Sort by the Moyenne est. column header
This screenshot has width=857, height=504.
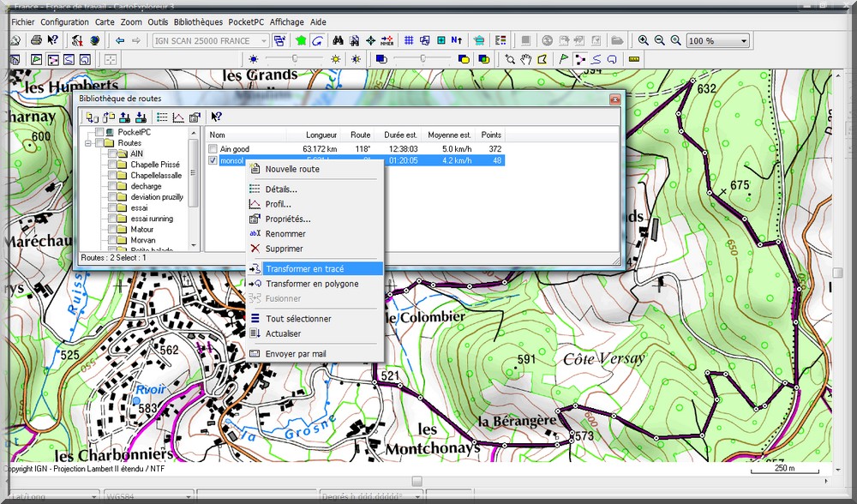coord(449,135)
